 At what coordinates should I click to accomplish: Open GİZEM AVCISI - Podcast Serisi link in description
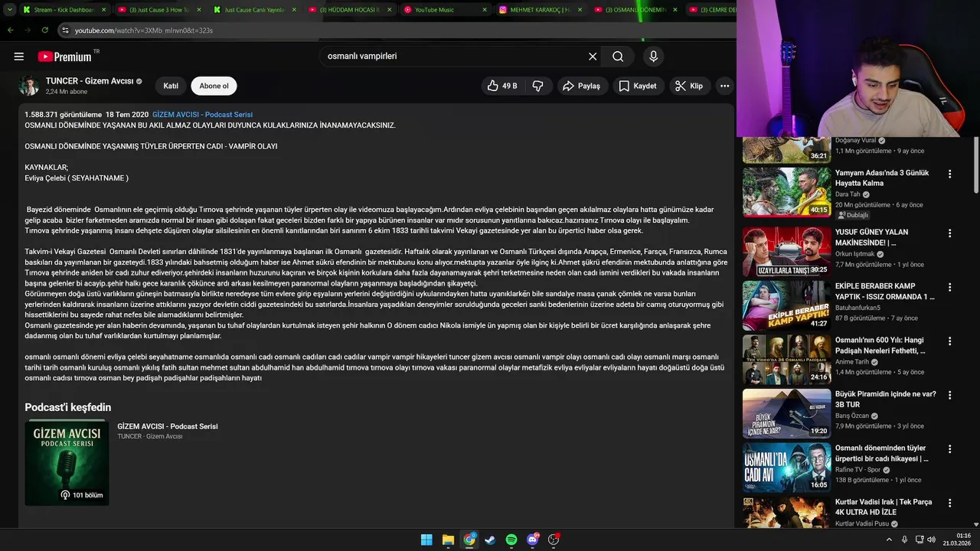point(202,115)
